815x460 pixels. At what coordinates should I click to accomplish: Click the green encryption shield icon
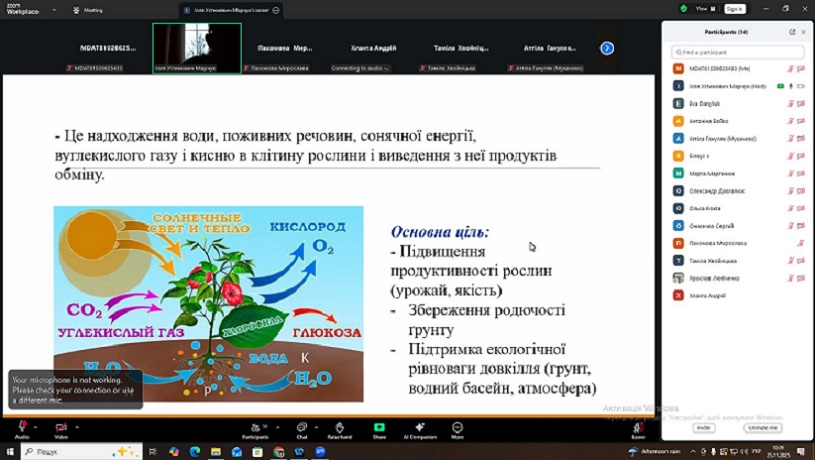click(x=683, y=8)
